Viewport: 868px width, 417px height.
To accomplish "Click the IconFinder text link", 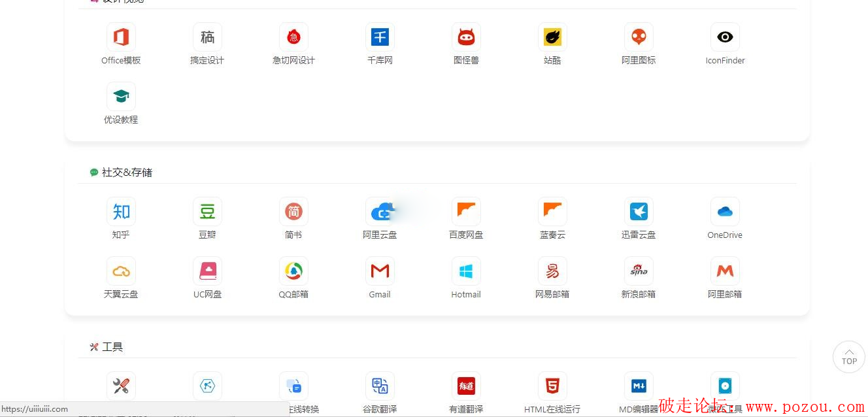I will coord(725,61).
